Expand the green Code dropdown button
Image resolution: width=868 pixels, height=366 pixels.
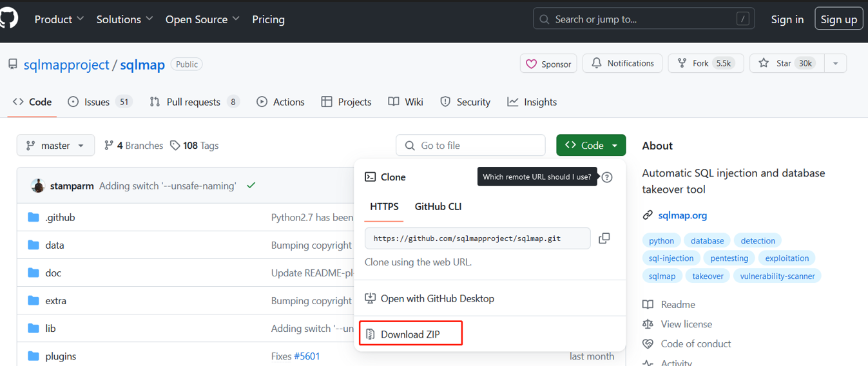[590, 146]
